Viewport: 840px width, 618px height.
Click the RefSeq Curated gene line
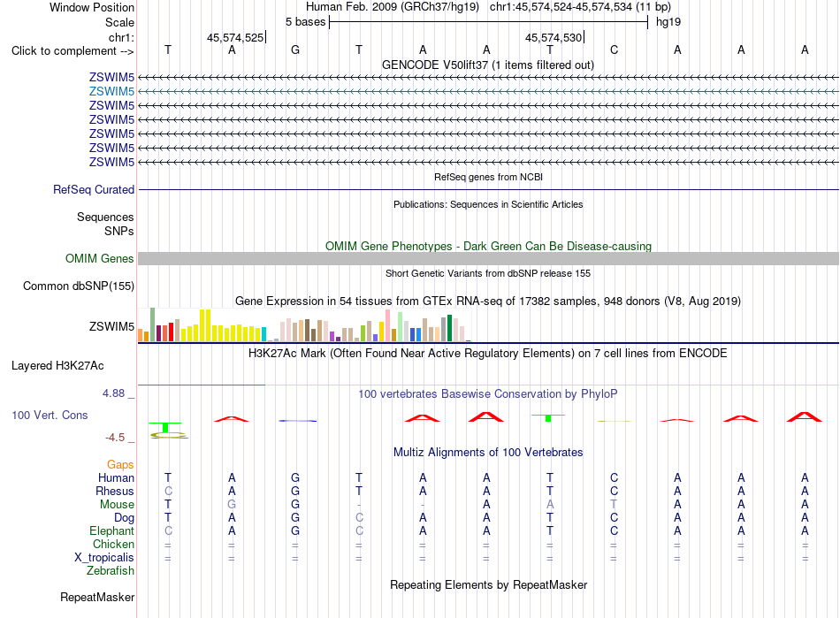click(x=488, y=189)
